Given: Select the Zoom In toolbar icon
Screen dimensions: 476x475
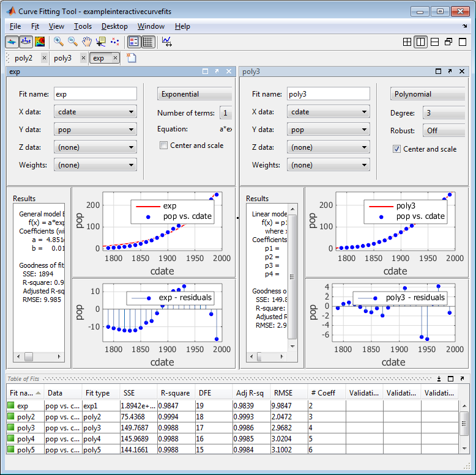Looking at the screenshot, I should (x=58, y=42).
